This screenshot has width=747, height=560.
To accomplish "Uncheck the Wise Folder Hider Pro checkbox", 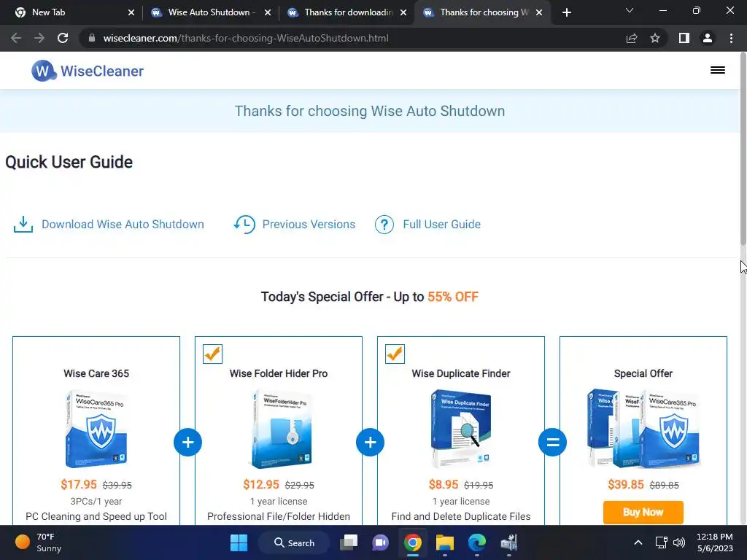I will coord(212,354).
